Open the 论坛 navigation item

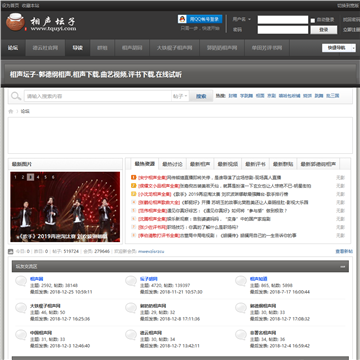(13, 48)
